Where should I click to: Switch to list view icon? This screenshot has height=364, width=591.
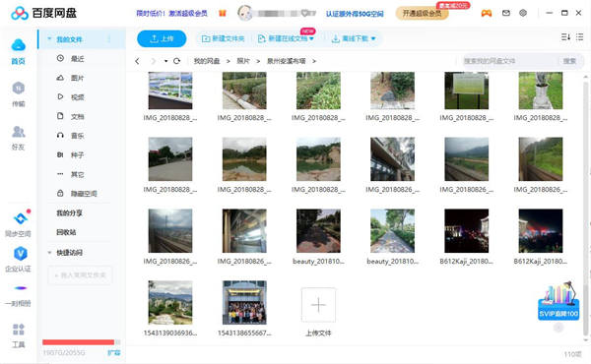pyautogui.click(x=580, y=36)
